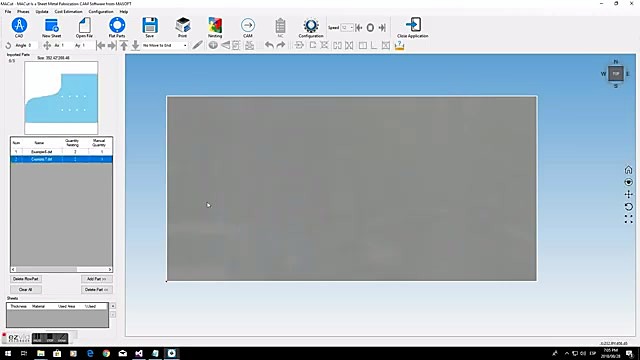This screenshot has height=360, width=640.
Task: Open the Cost Estimation menu
Action: click(x=69, y=11)
